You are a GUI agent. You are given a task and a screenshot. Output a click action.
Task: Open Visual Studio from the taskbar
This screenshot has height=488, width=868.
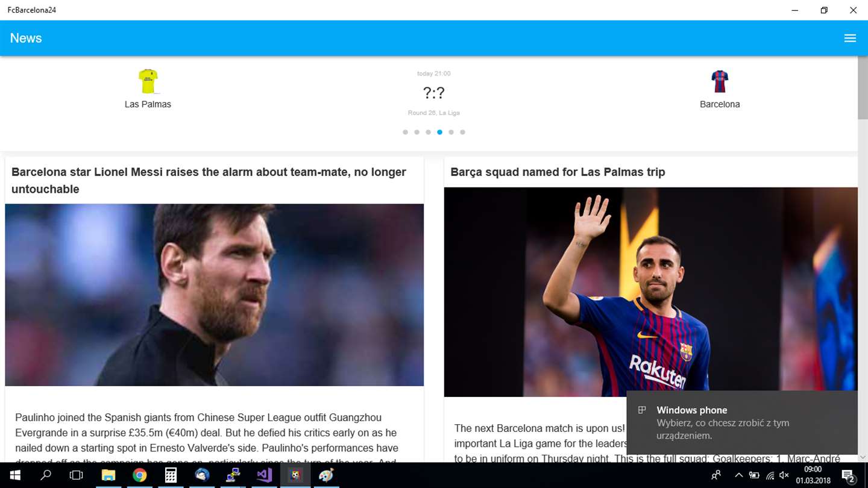(x=264, y=475)
